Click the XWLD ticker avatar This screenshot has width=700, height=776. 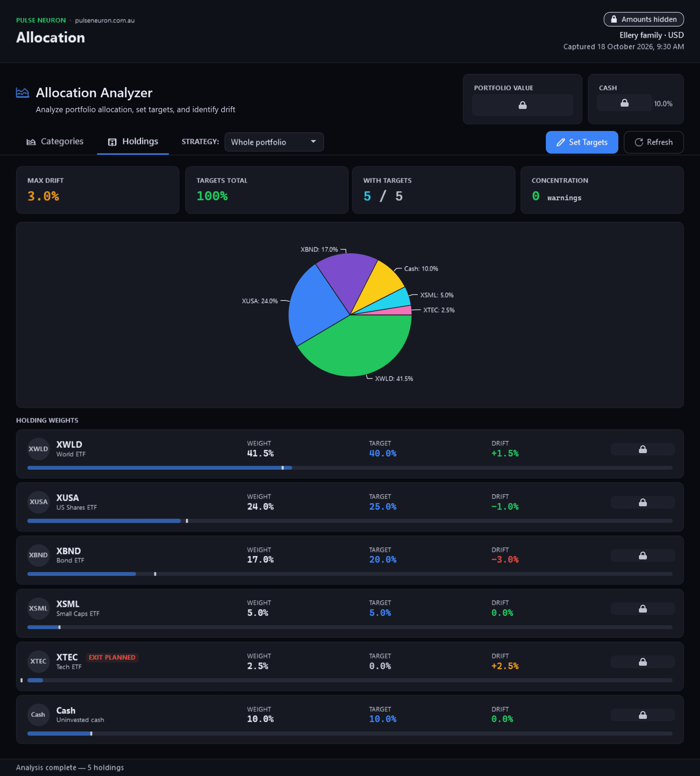[x=39, y=448]
